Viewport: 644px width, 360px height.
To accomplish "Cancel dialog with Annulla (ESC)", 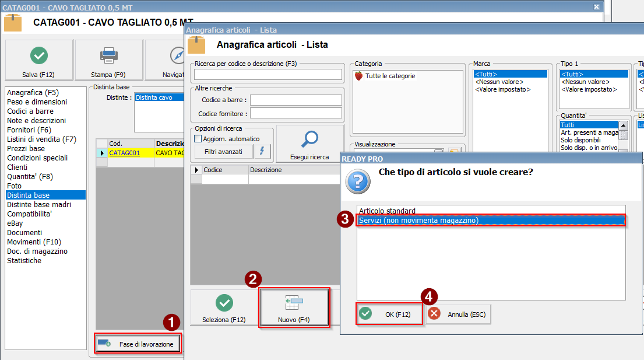I will pyautogui.click(x=459, y=314).
